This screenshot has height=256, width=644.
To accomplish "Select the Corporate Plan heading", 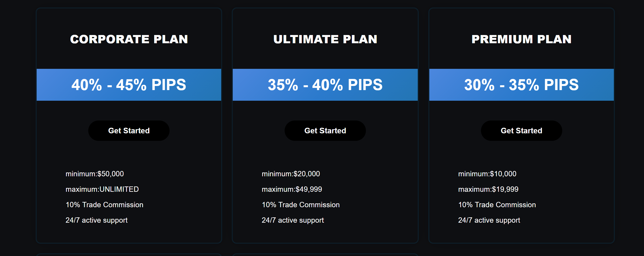I will pos(129,39).
